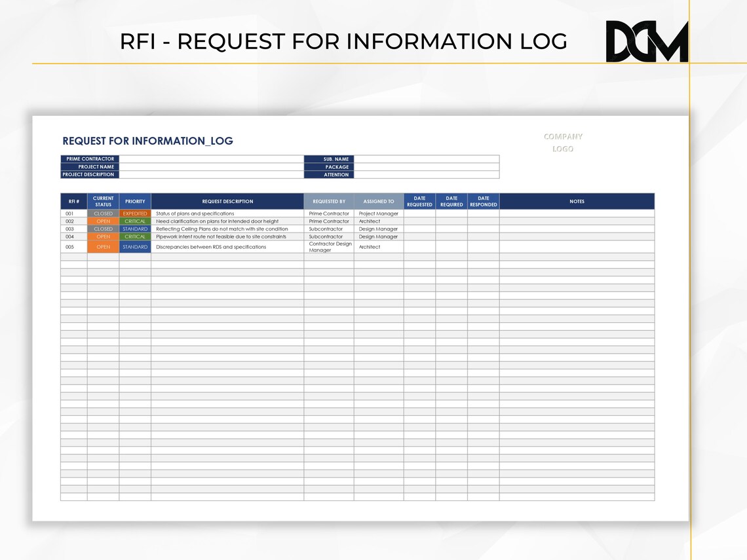
Task: Select the NOTES column header
Action: click(x=577, y=201)
